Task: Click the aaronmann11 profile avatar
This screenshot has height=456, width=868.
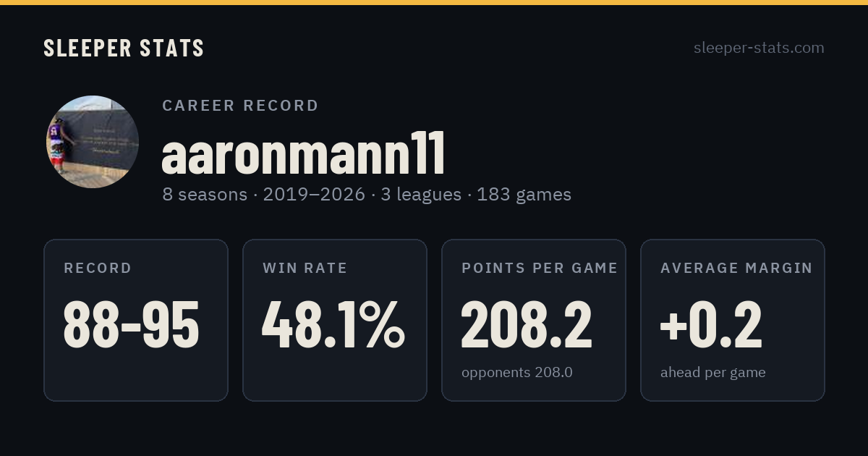Action: 93,142
